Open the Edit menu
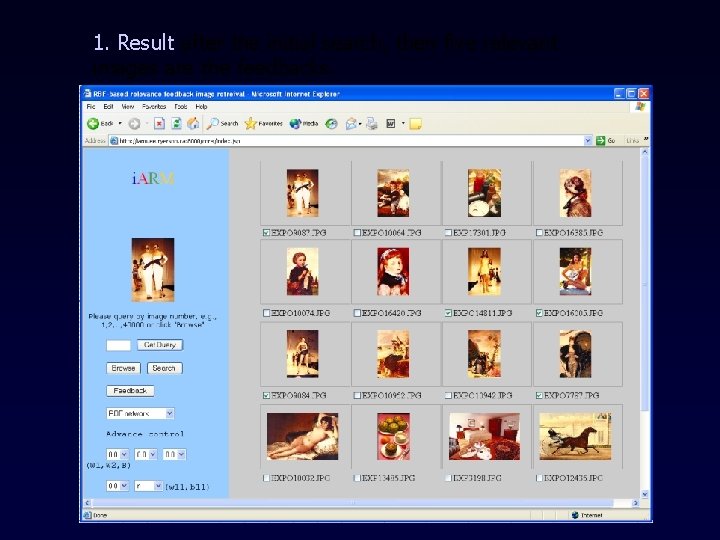 click(x=108, y=107)
